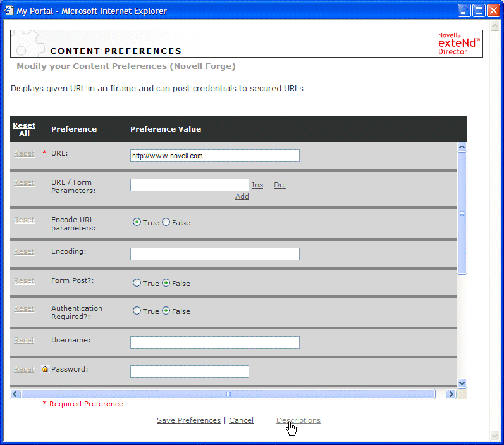The width and height of the screenshot is (504, 445).
Task: Click the 'Authentication Required?:' label
Action: pos(77,313)
